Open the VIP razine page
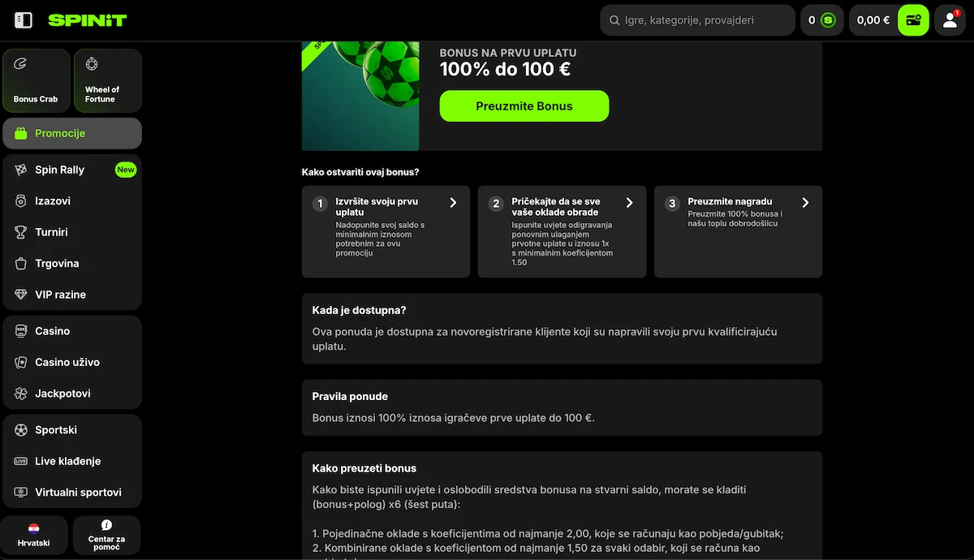 click(60, 295)
